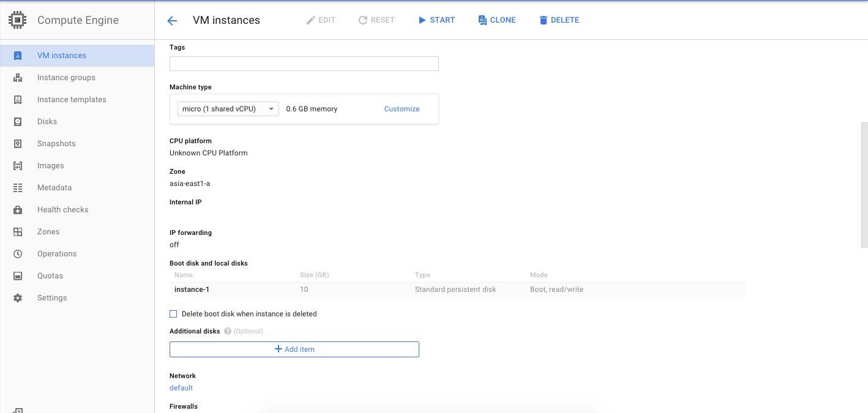
Task: Click the Add item text under Additional disks
Action: [299, 349]
